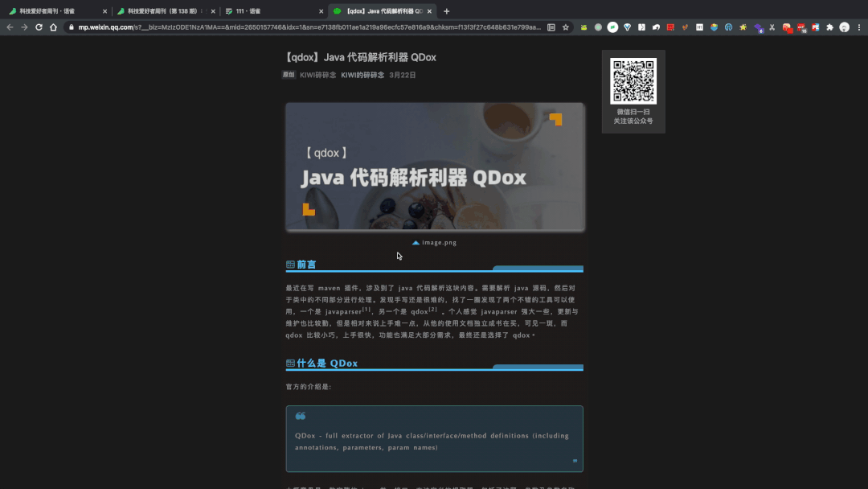Reload the current page

click(39, 27)
